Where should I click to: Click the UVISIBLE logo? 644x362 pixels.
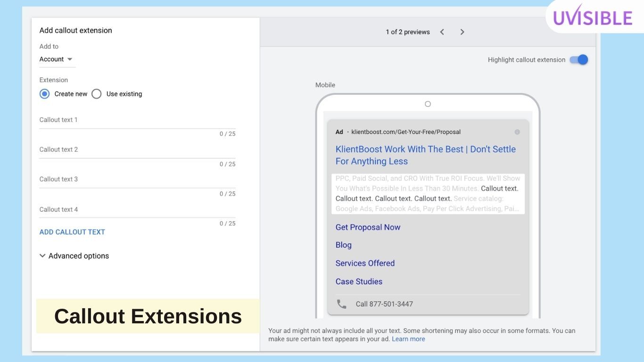point(592,16)
